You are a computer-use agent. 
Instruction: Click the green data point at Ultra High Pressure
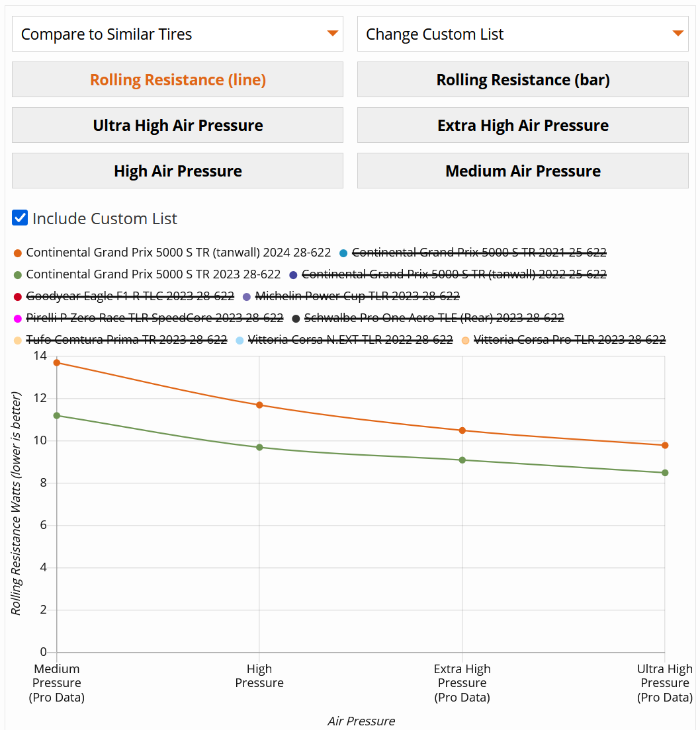pyautogui.click(x=665, y=473)
